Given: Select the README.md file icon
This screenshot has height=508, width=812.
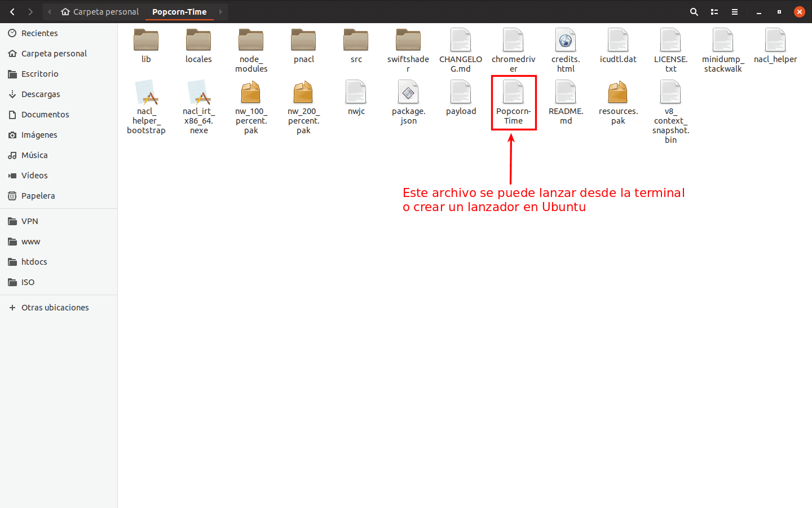Looking at the screenshot, I should (566, 92).
